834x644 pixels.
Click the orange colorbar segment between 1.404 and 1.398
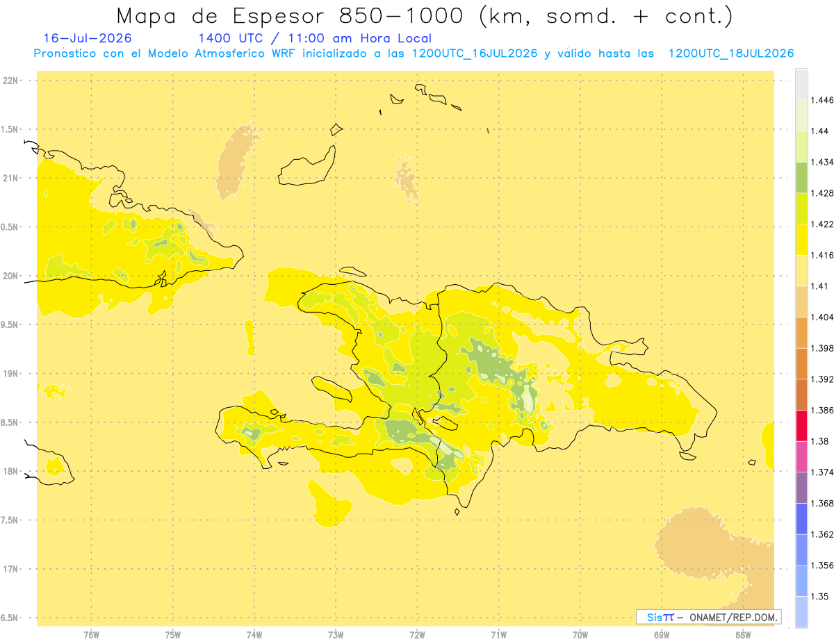point(801,333)
